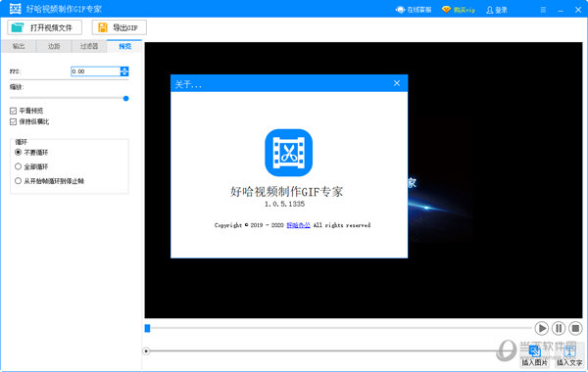
Task: Select the 预览 tab
Action: pos(124,46)
